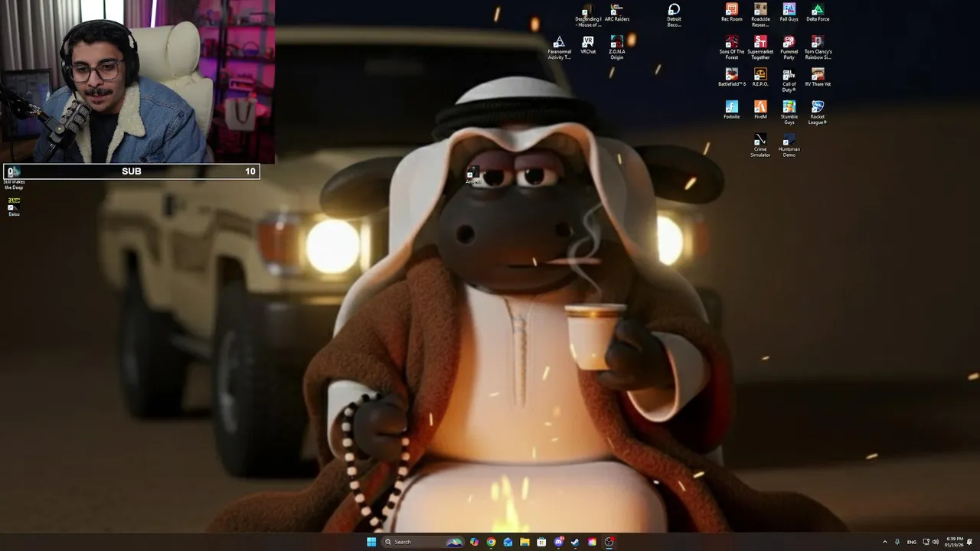This screenshot has width=980, height=551.
Task: Select the Huntsman Demo desktop shortcut
Action: coord(789,146)
